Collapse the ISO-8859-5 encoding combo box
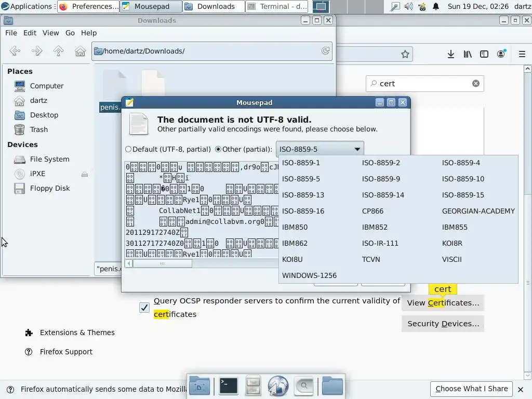This screenshot has width=532, height=399. 320,149
